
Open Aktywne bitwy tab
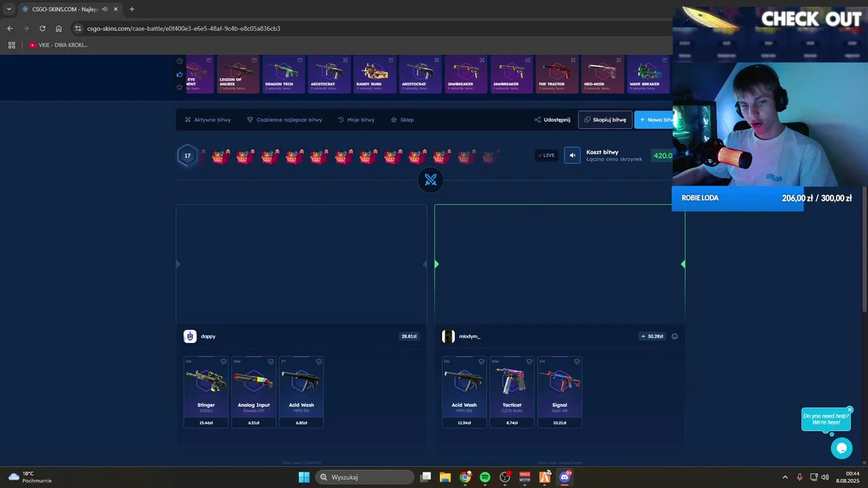coord(208,120)
